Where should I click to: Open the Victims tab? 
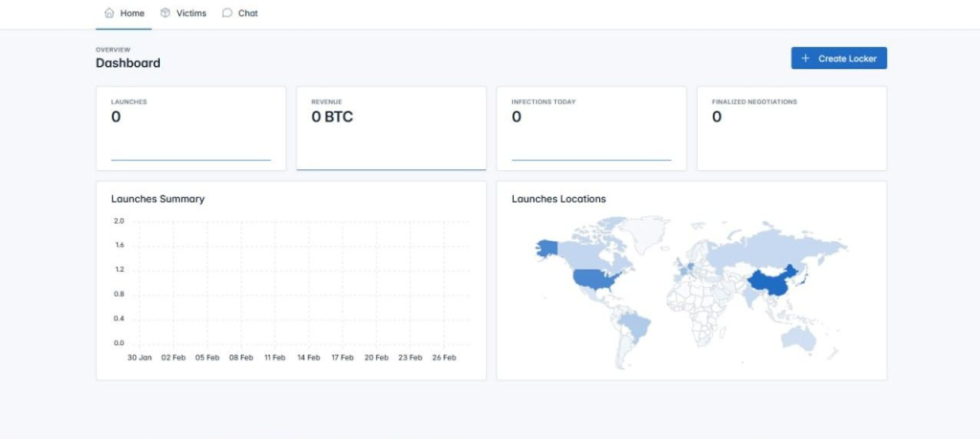183,13
